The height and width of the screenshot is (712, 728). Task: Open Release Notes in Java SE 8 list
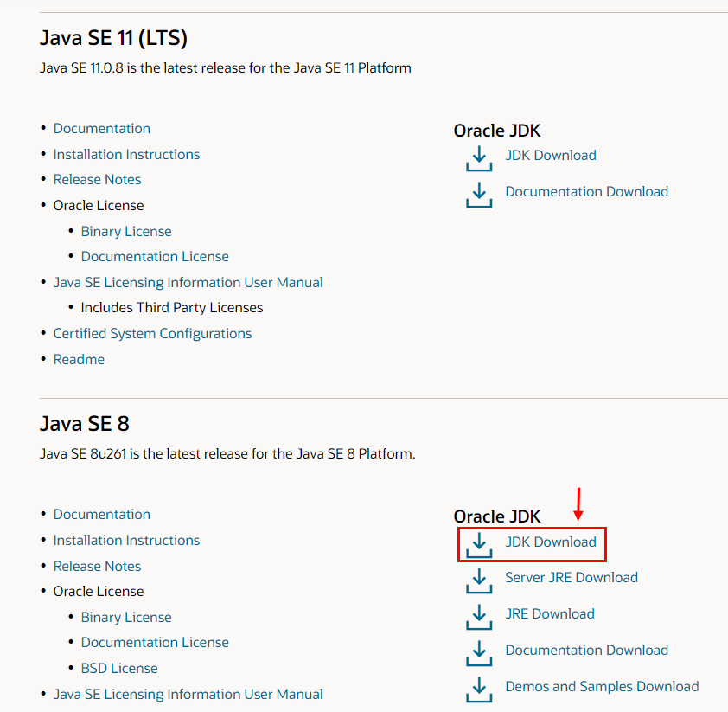tap(97, 566)
